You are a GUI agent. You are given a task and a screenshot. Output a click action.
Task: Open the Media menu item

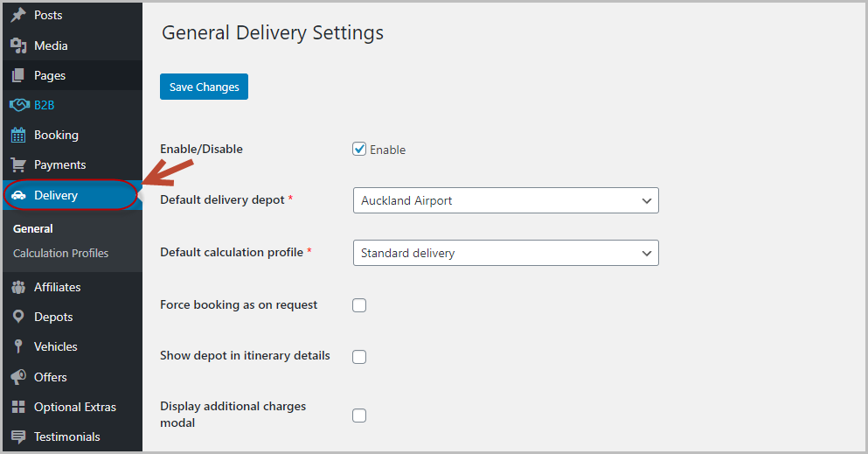[73, 45]
